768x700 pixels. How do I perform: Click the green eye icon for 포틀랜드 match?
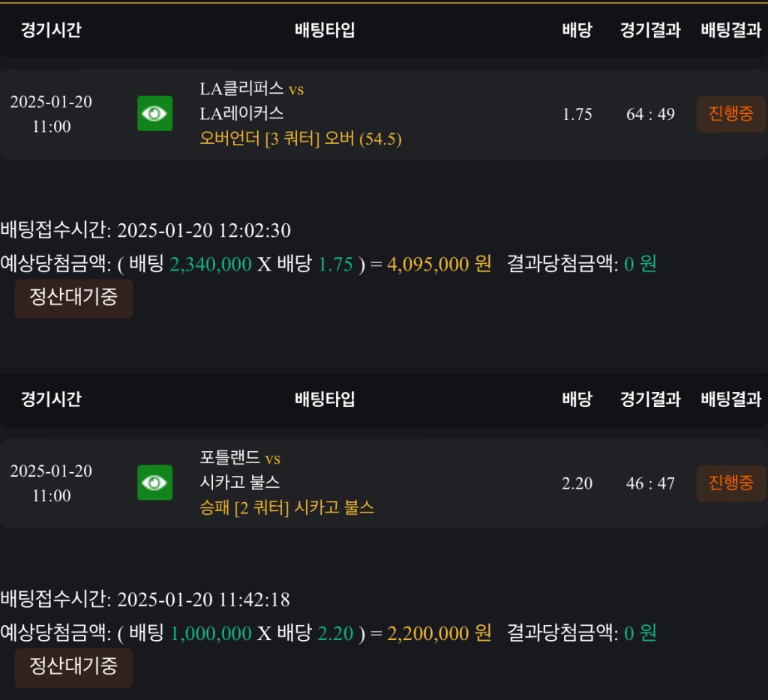(154, 483)
